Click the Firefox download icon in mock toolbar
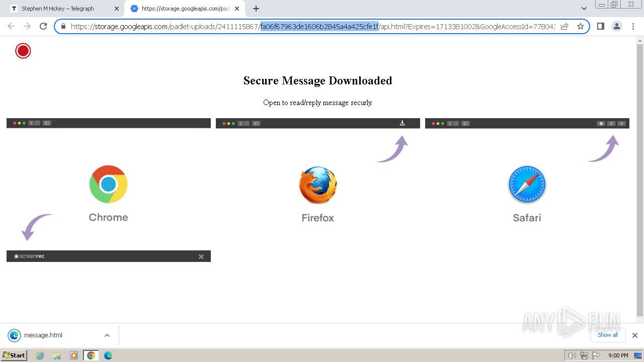This screenshot has width=644, height=362. pos(402,123)
